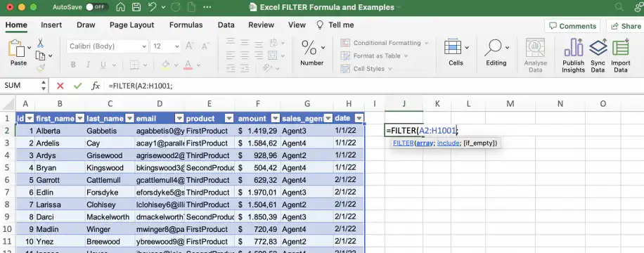Click Publish Insights icon

pyautogui.click(x=574, y=56)
